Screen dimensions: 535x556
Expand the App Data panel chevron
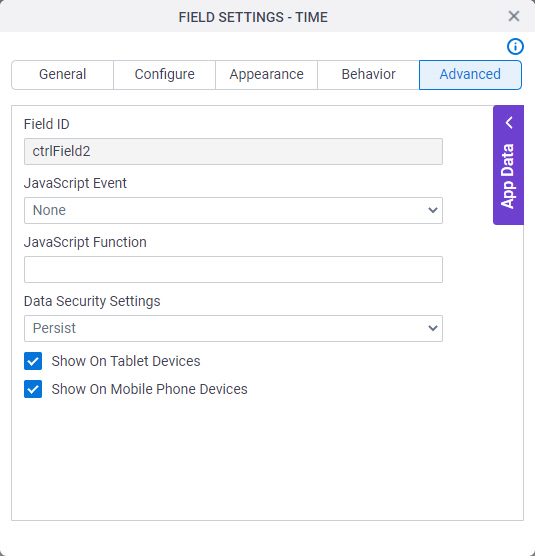coord(509,123)
